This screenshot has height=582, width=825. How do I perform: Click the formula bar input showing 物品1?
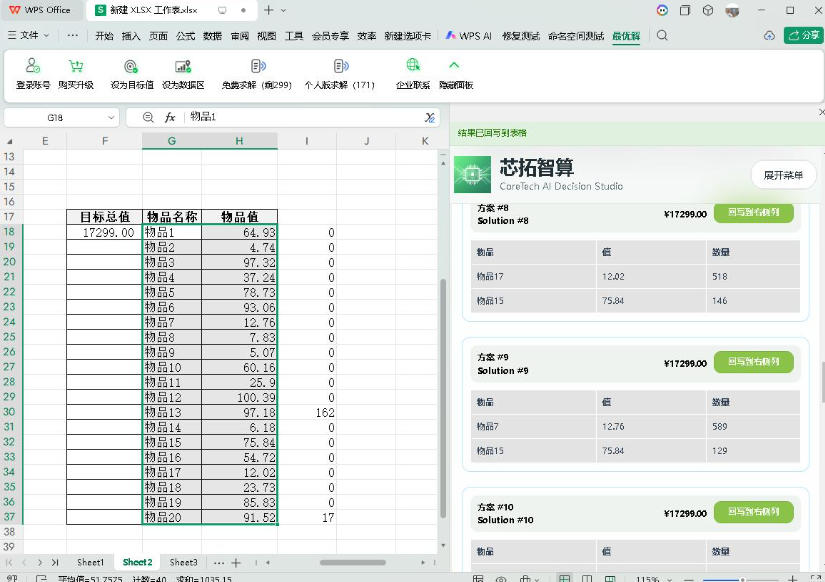tap(305, 117)
